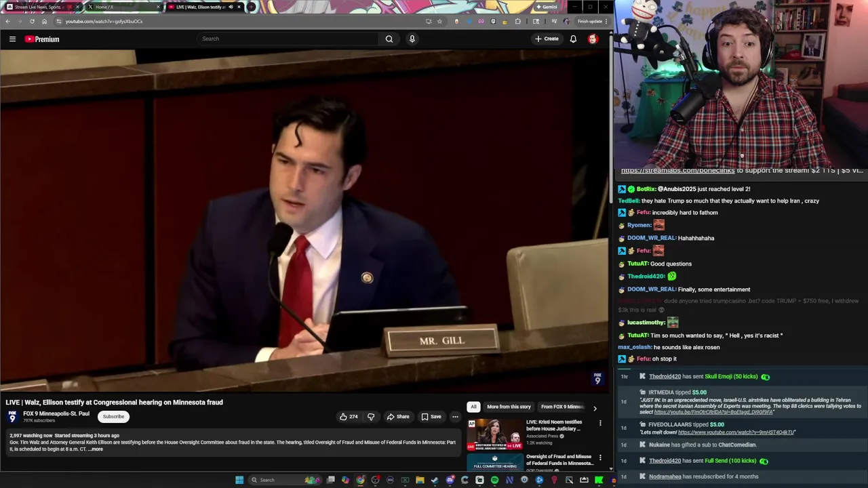Open Gemini in the browser title bar
Screen dimensions: 868x488
click(547, 7)
